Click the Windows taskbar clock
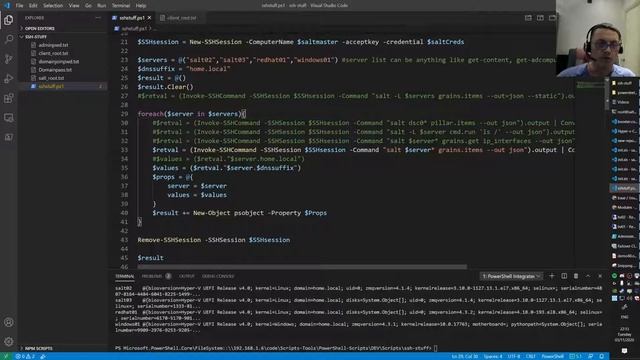The image size is (640, 360). [624, 334]
